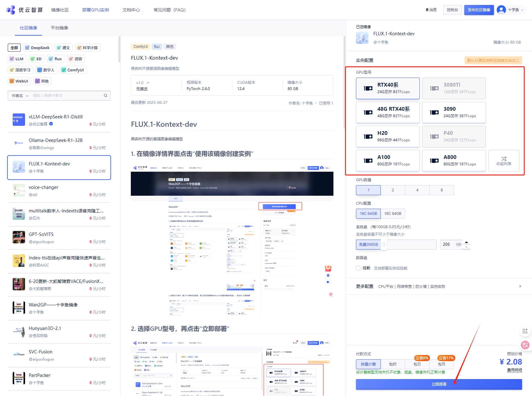
Task: Select the 按量计费 payment option
Action: pyautogui.click(x=368, y=364)
